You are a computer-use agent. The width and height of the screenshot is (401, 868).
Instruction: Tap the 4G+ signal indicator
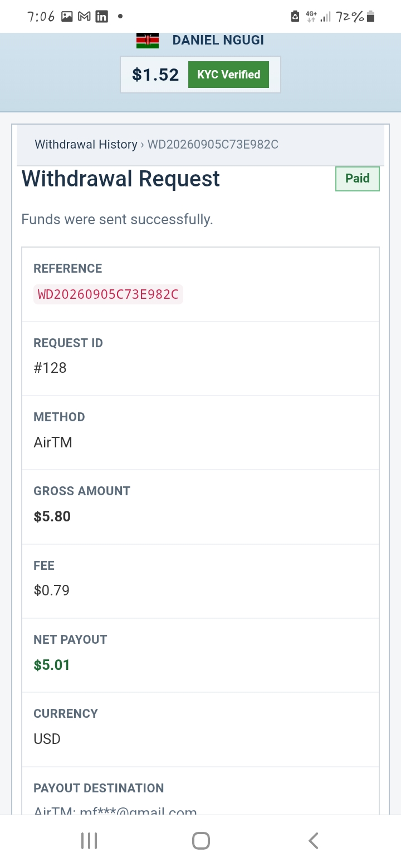click(311, 17)
